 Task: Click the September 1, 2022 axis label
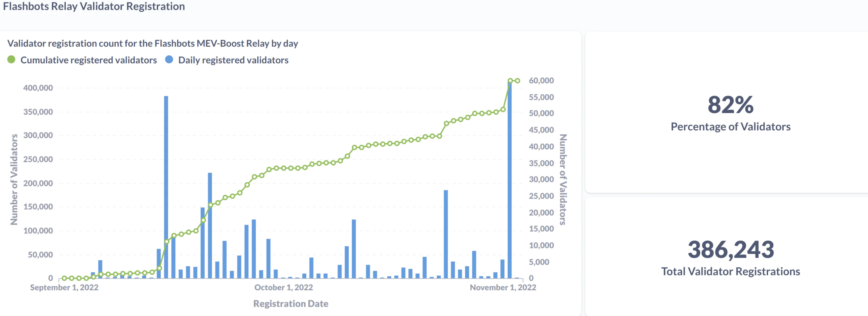click(x=64, y=288)
